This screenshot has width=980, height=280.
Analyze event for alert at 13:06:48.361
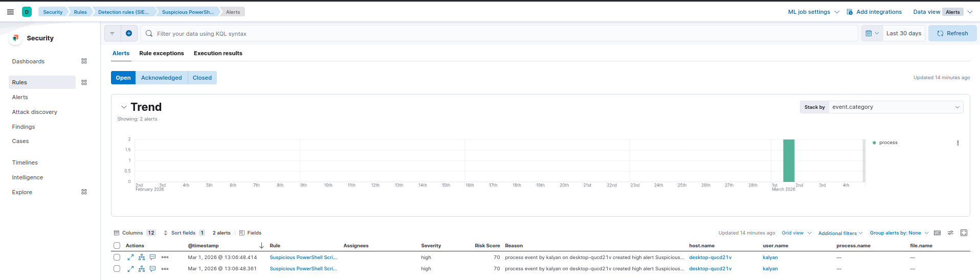142,269
